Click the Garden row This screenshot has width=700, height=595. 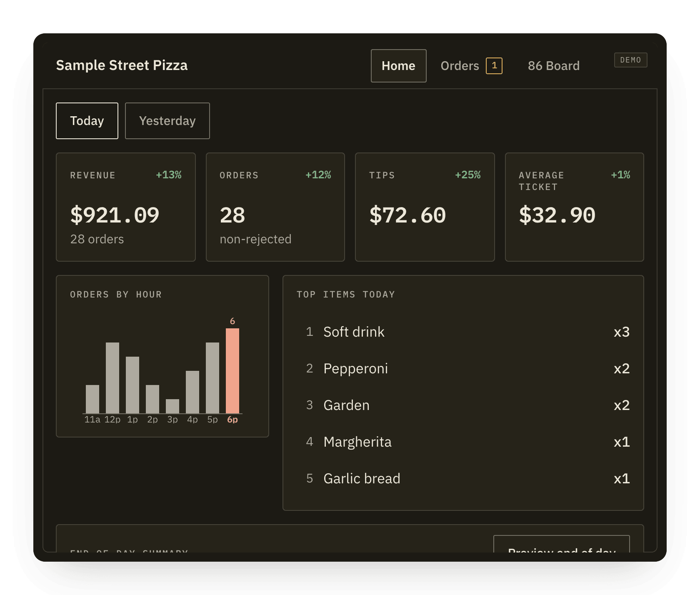463,405
